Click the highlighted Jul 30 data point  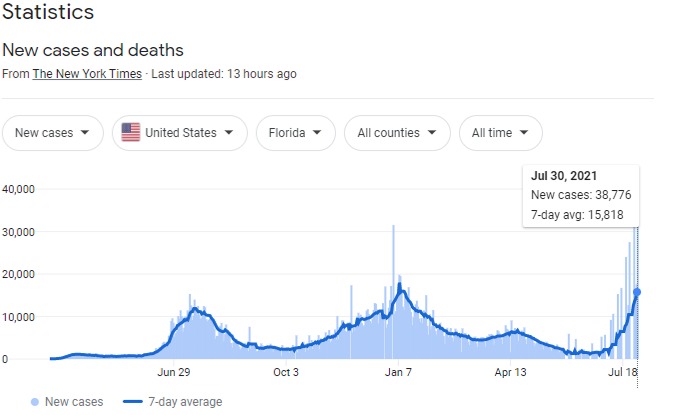637,292
